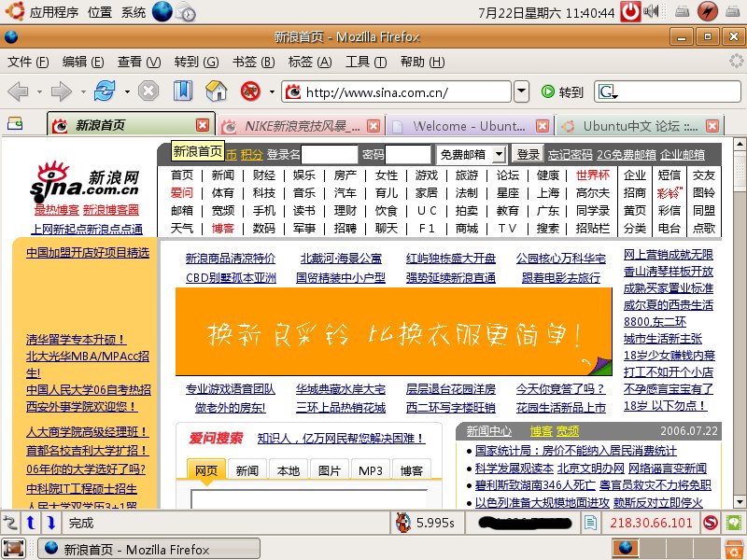Click the page scrollbar's up arrow
This screenshot has width=747, height=560.
coord(740,144)
